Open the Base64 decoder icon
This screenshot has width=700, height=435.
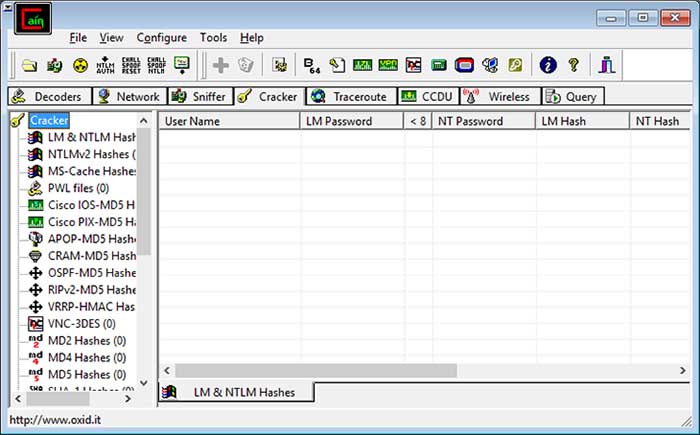tap(312, 66)
